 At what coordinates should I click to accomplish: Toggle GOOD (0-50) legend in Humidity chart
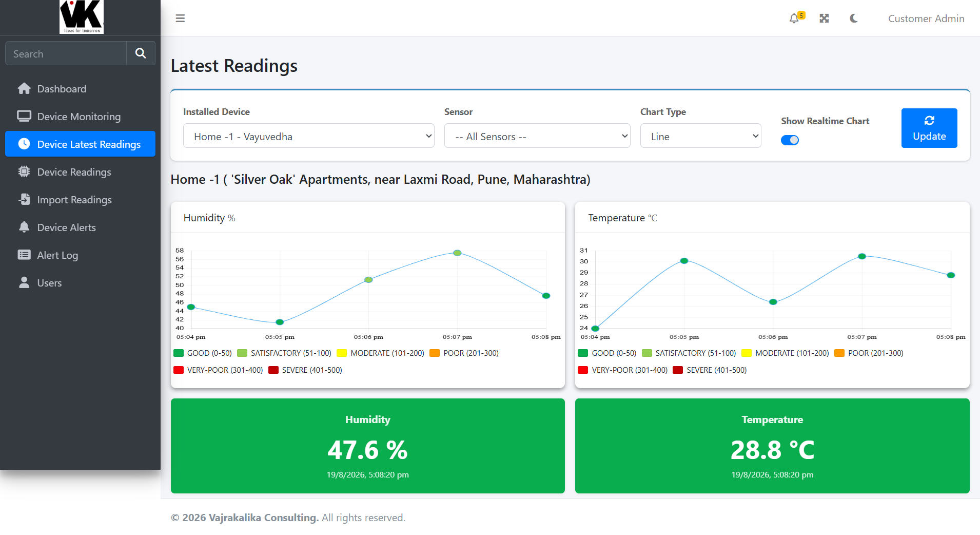(x=203, y=353)
